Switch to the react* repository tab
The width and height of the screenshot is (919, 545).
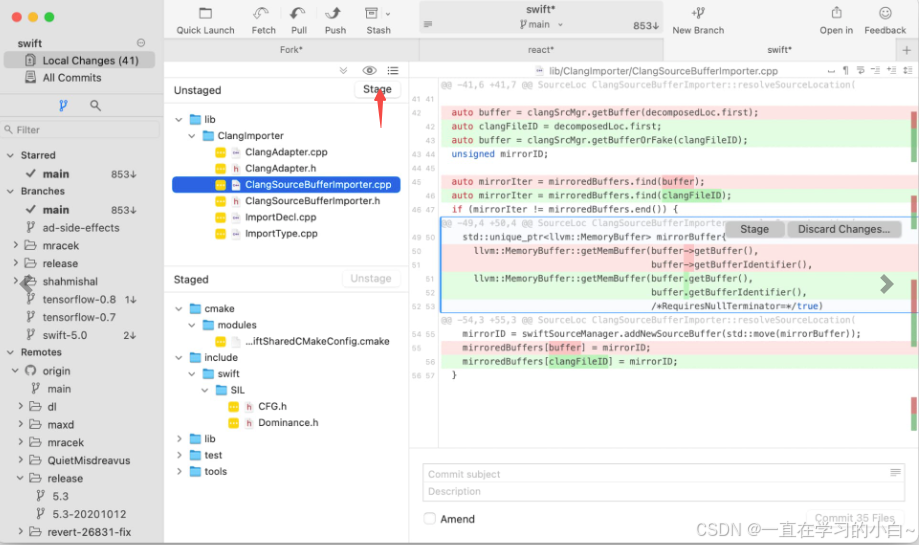541,50
